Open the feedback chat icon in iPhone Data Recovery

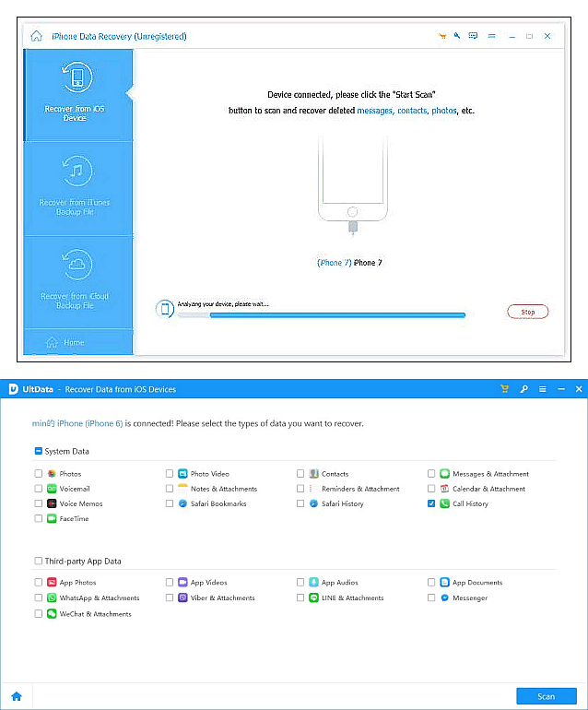[473, 35]
